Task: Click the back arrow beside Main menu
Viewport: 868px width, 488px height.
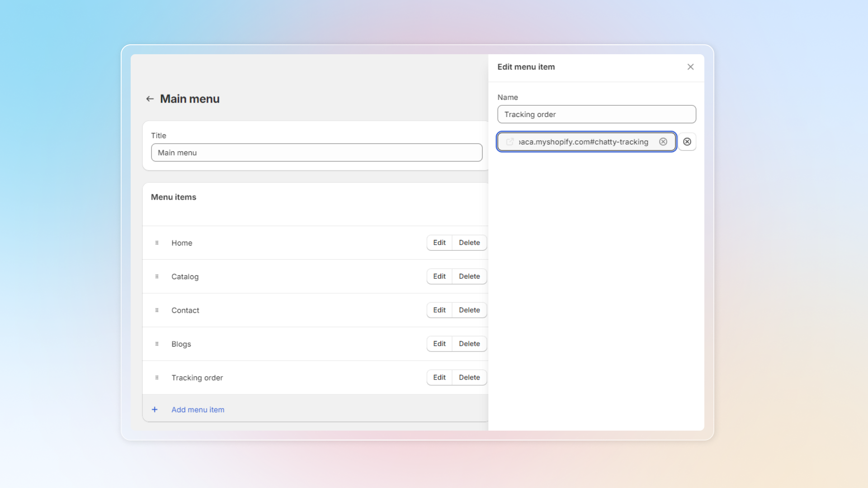Action: (x=150, y=99)
